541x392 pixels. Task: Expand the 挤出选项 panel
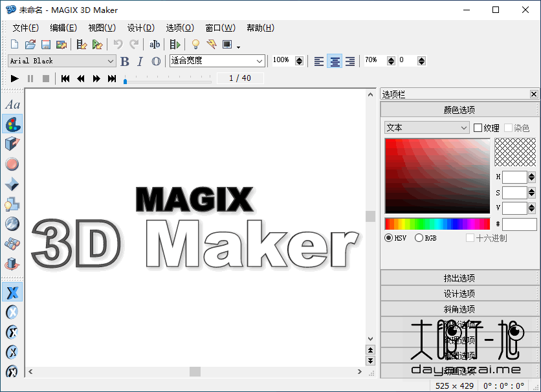(459, 278)
